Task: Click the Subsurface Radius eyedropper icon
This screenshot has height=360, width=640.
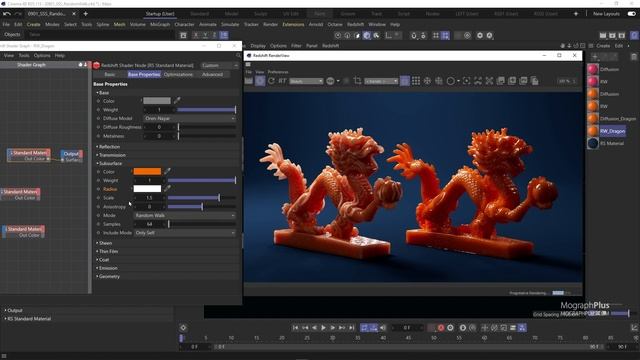Action: click(167, 189)
